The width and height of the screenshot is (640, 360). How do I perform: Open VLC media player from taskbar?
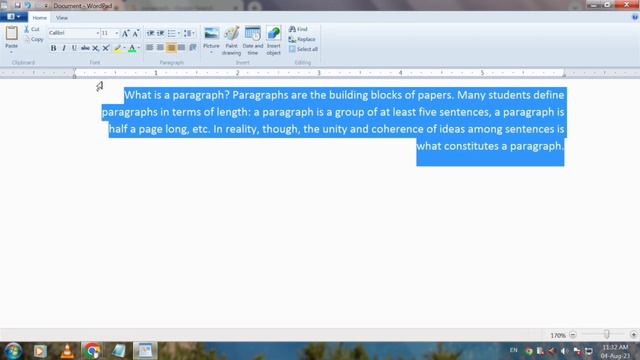click(x=67, y=351)
